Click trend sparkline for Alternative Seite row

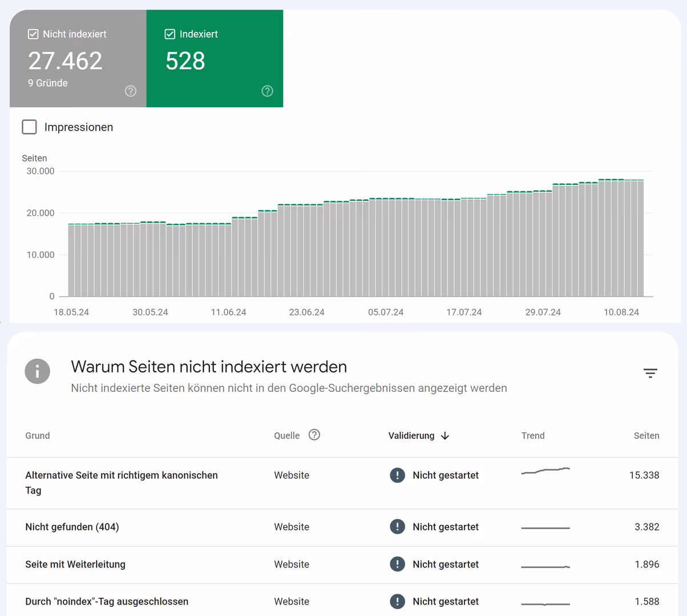545,471
